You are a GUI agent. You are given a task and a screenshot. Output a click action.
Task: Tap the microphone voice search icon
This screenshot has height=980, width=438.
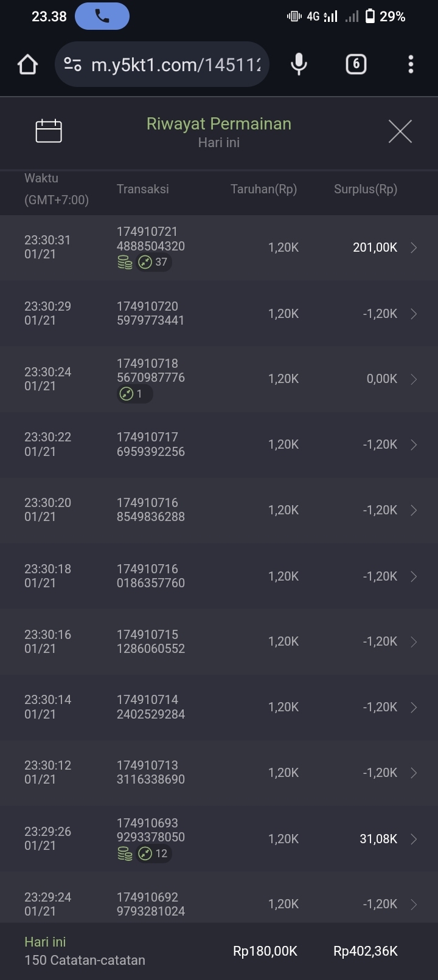[299, 64]
